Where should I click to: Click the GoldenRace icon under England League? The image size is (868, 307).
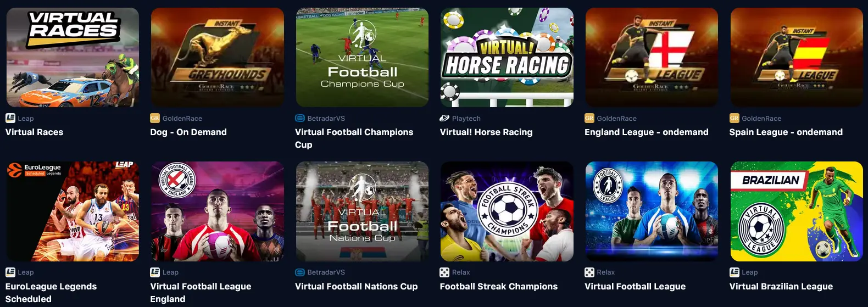pos(589,118)
